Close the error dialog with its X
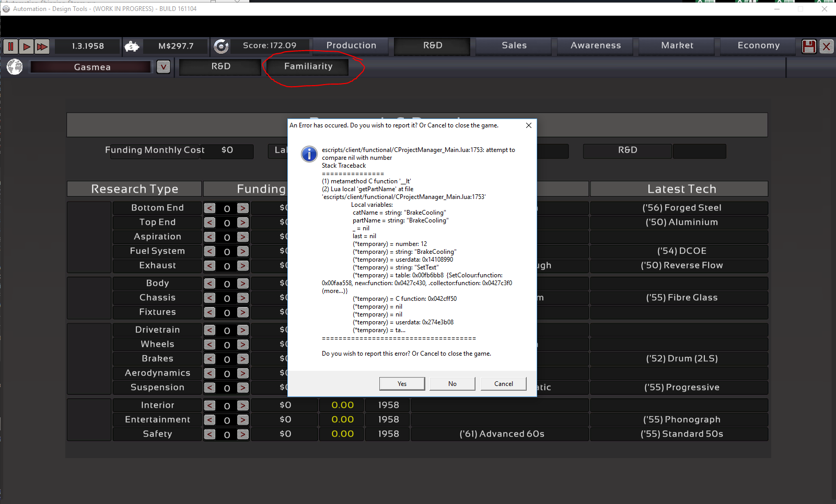 528,125
